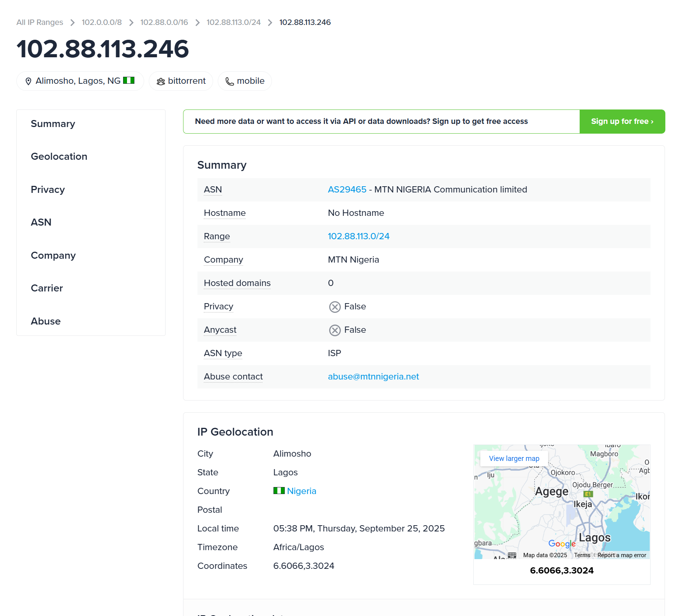This screenshot has width=693, height=616.
Task: Open the 102.88.0.0/16 breadcrumb link
Action: pos(164,22)
